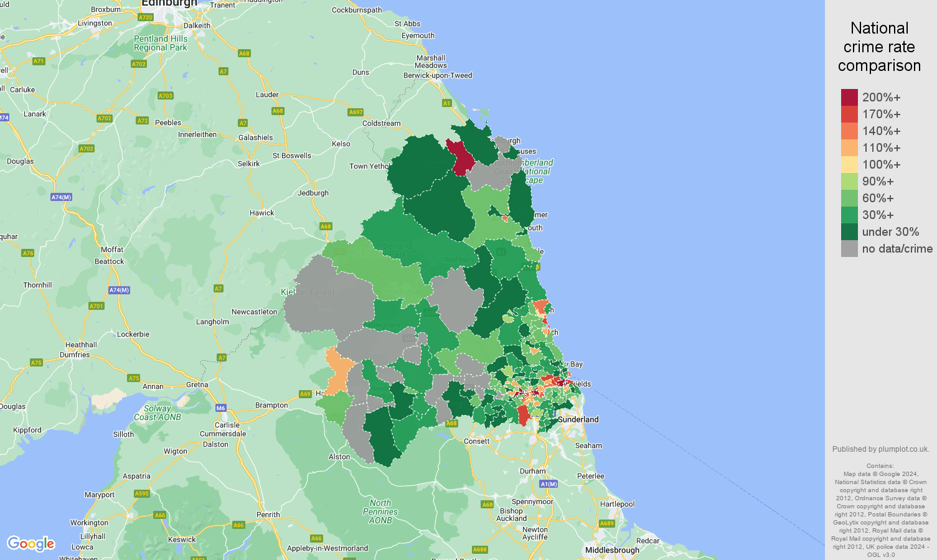Click the Seaham town label
Viewport: 937px width, 560px height.
[589, 446]
